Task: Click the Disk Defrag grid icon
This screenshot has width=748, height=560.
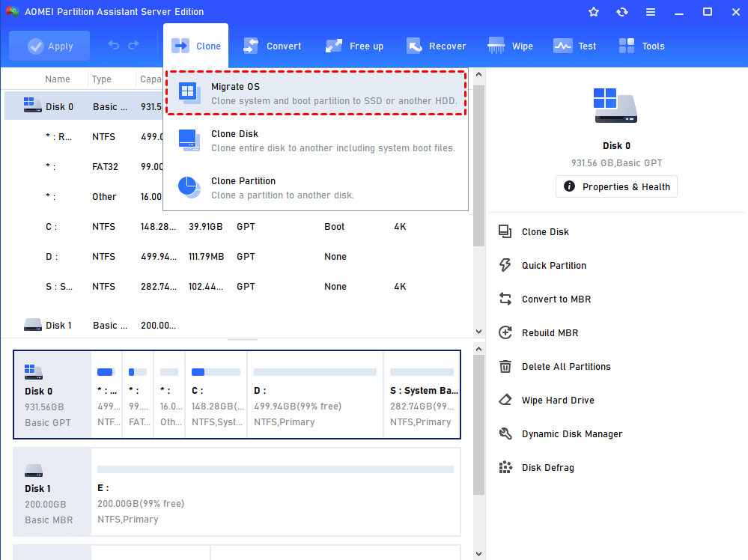Action: tap(505, 467)
